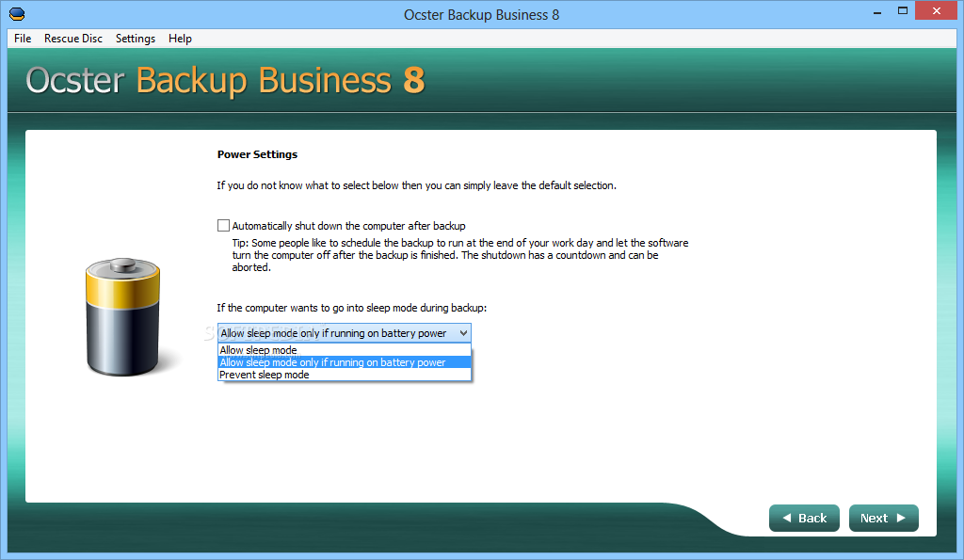Open the File menu
Viewport: 964px width, 560px height.
pos(23,38)
